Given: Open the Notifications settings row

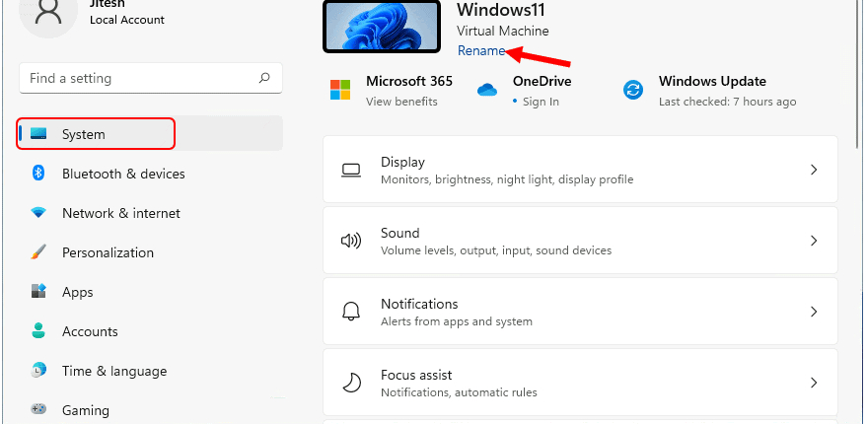Looking at the screenshot, I should point(580,311).
